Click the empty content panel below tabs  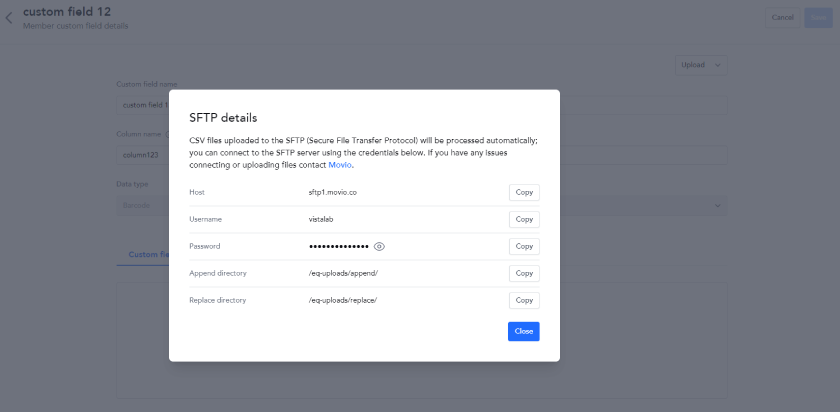[x=422, y=340]
